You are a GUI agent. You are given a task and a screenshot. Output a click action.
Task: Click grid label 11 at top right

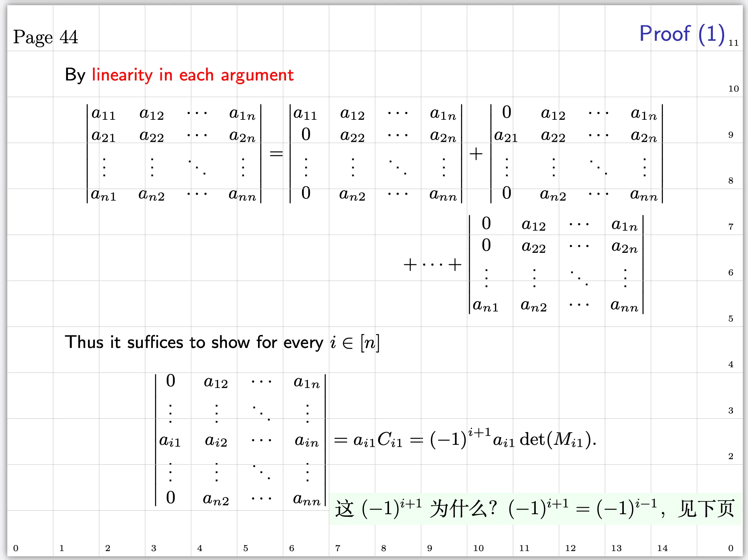pos(733,43)
